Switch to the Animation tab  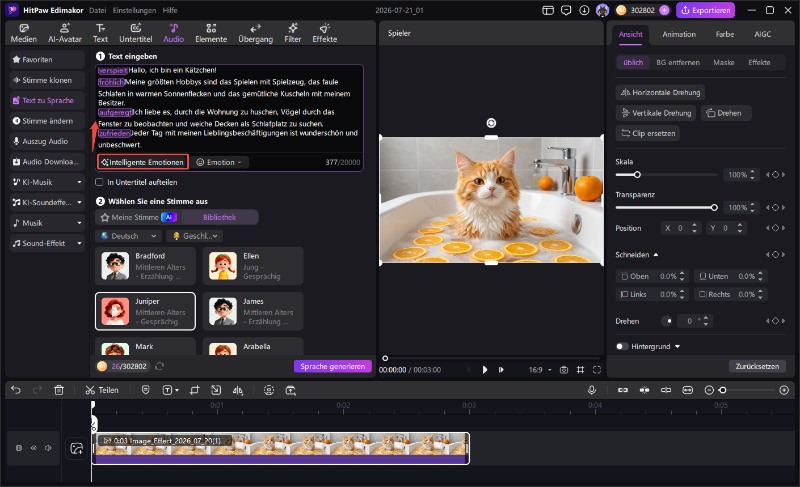point(679,34)
